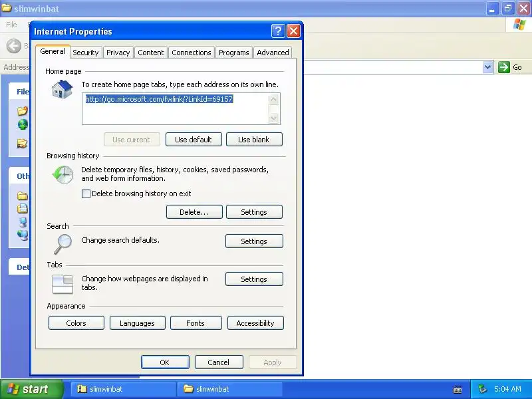Open the Content tab
532x399 pixels.
151,53
